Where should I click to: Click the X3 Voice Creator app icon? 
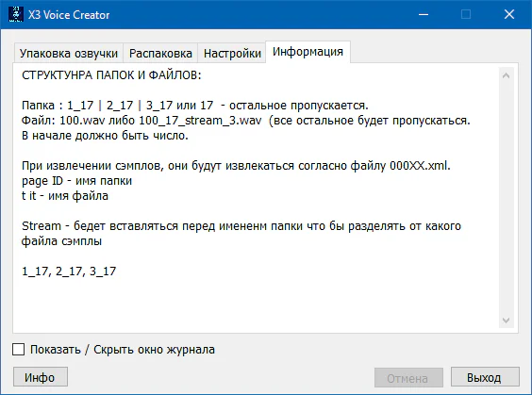point(16,14)
